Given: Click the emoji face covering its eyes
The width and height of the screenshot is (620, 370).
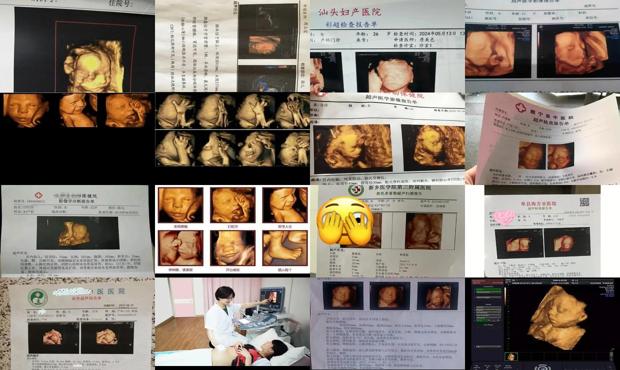Looking at the screenshot, I should point(345,221).
